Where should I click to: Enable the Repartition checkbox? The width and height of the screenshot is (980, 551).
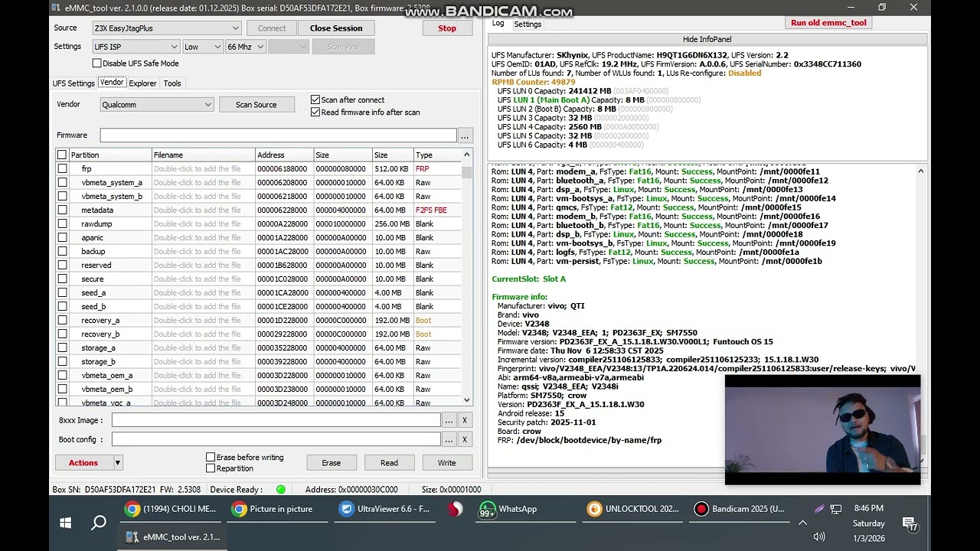[211, 468]
